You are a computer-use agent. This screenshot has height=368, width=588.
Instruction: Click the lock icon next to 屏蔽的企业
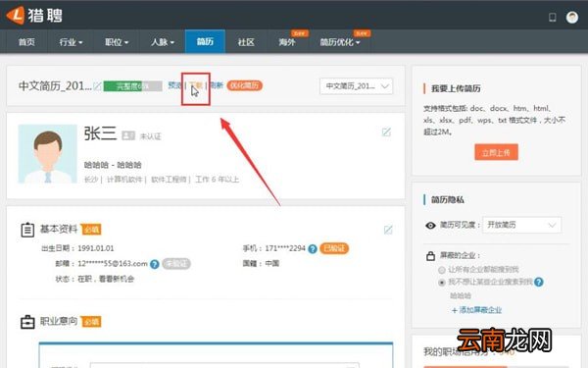coord(430,256)
